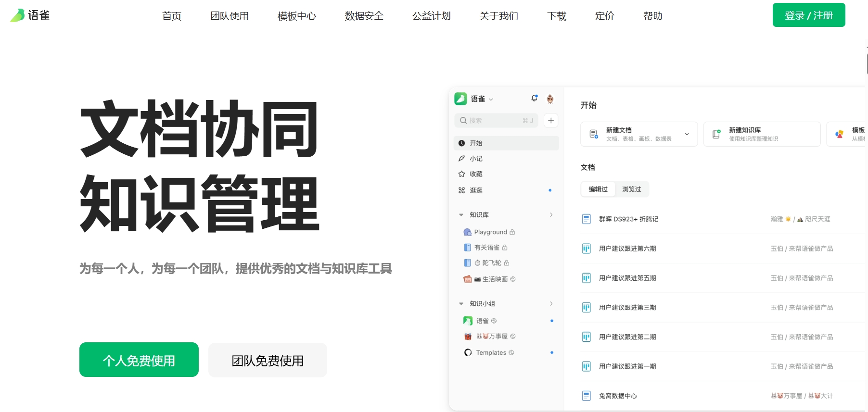Click 个人免费使用 green button
This screenshot has width=868, height=412.
click(x=139, y=360)
